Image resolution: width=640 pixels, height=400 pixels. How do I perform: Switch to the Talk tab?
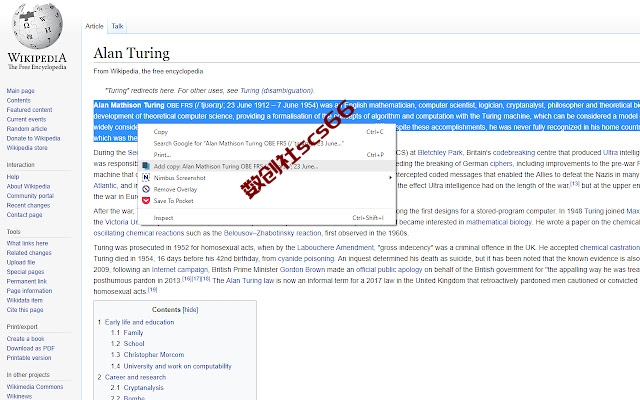(x=117, y=26)
